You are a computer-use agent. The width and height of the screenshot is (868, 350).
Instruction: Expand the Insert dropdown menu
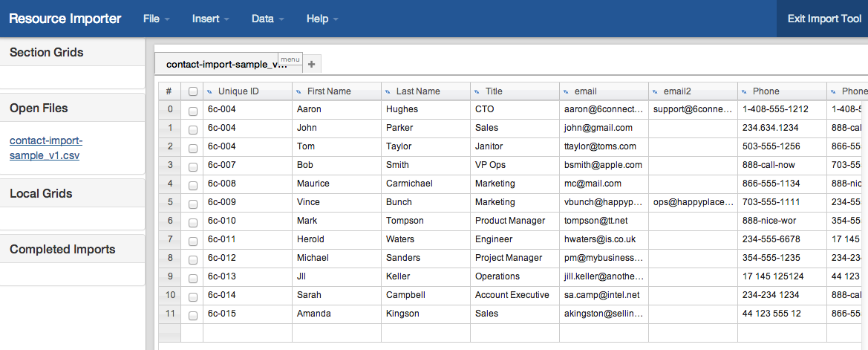[210, 19]
